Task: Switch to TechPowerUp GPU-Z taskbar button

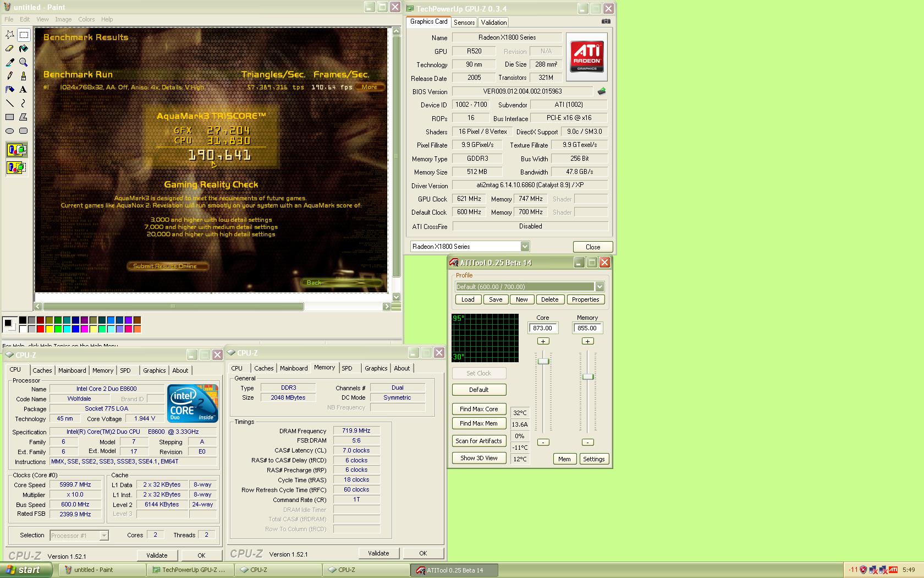Action: click(x=190, y=570)
